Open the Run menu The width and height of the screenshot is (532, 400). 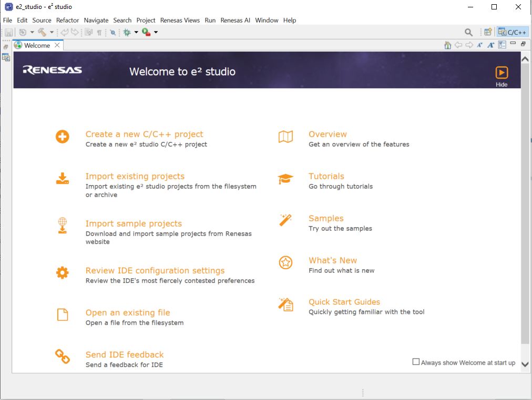[x=210, y=20]
